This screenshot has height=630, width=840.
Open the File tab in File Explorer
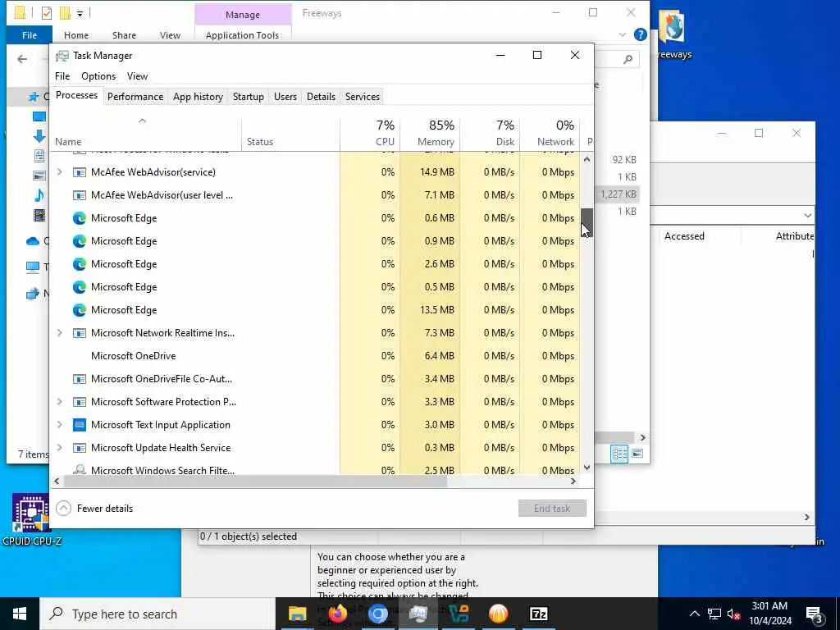pos(30,35)
